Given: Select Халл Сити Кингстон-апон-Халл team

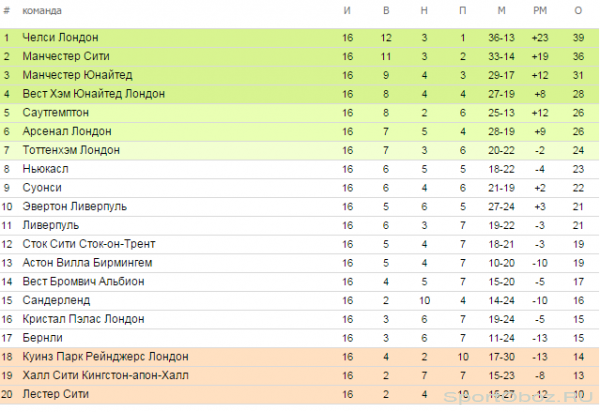Looking at the screenshot, I should pyautogui.click(x=105, y=375).
